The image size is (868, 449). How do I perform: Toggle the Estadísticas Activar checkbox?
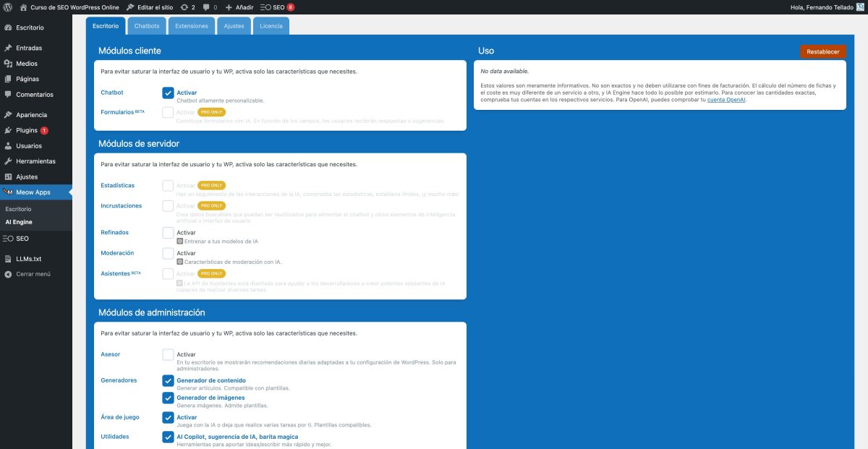pos(168,185)
